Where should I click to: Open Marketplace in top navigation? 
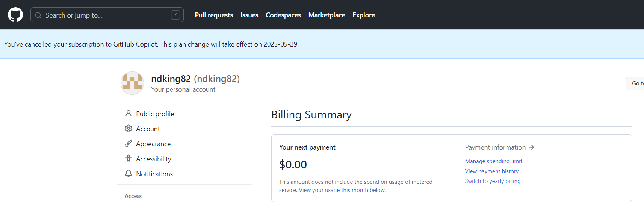pyautogui.click(x=327, y=15)
